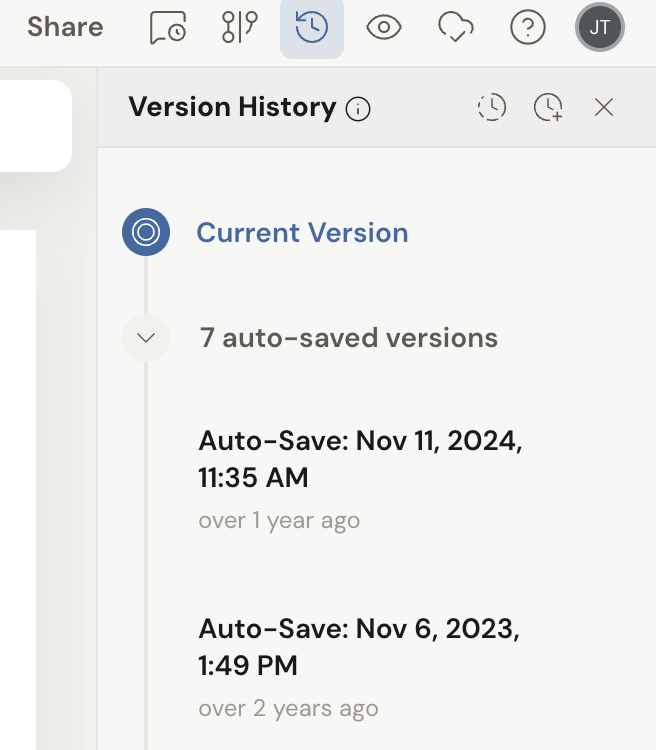
Task: Click the dashed clock icon in panel header
Action: pyautogui.click(x=492, y=107)
